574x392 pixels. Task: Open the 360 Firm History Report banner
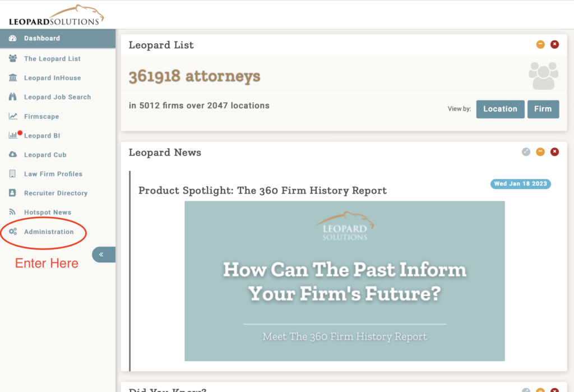(344, 281)
